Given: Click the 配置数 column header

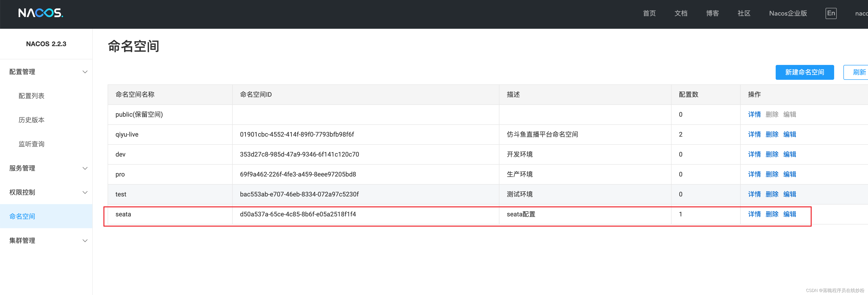Looking at the screenshot, I should pyautogui.click(x=706, y=95).
